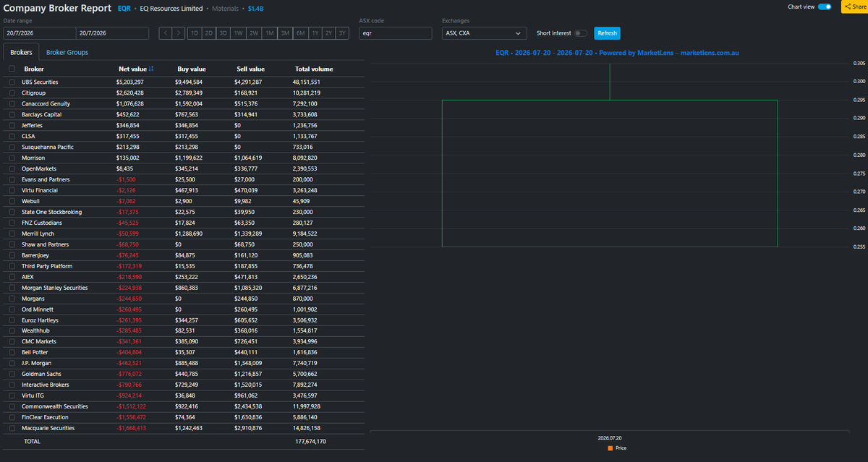The height and width of the screenshot is (462, 868).
Task: Switch to the Brokers tab
Action: coord(21,52)
